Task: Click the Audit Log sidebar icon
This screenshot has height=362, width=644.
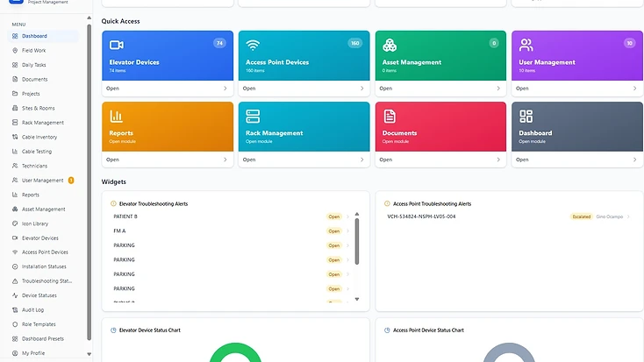Action: pyautogui.click(x=15, y=310)
